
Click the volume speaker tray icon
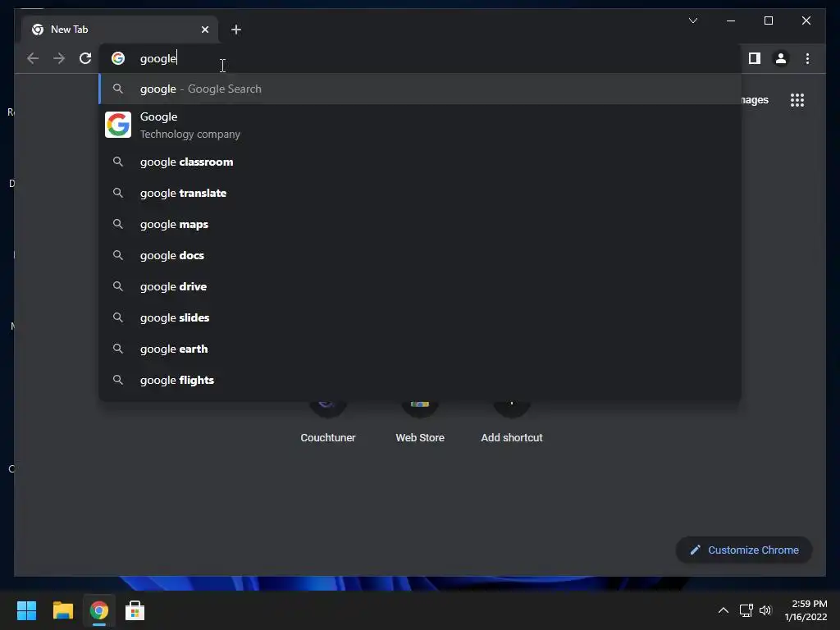pos(765,610)
